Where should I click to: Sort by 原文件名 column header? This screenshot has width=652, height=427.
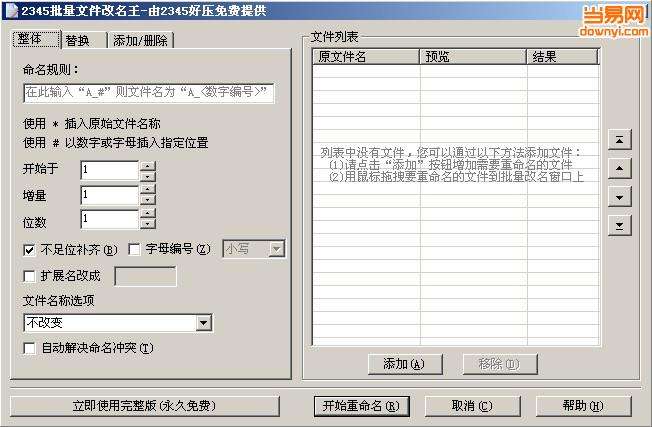[x=366, y=57]
